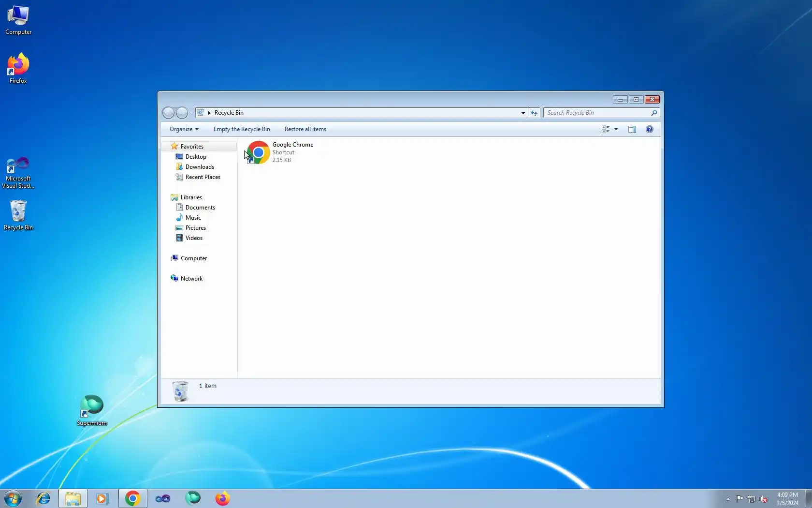The height and width of the screenshot is (508, 812).
Task: Select Desktop in the navigation pane
Action: [x=196, y=156]
